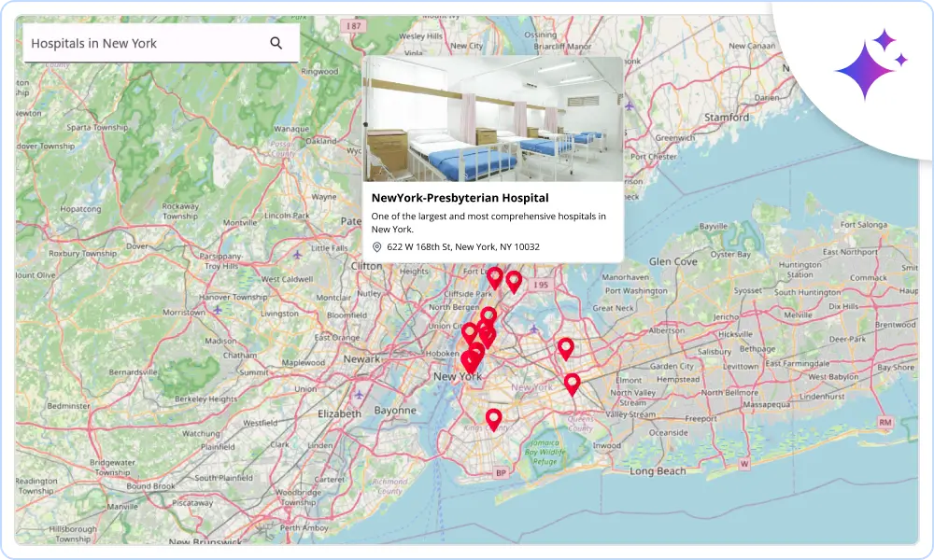
Task: Click the RM route shield on Long Island
Action: (885, 422)
